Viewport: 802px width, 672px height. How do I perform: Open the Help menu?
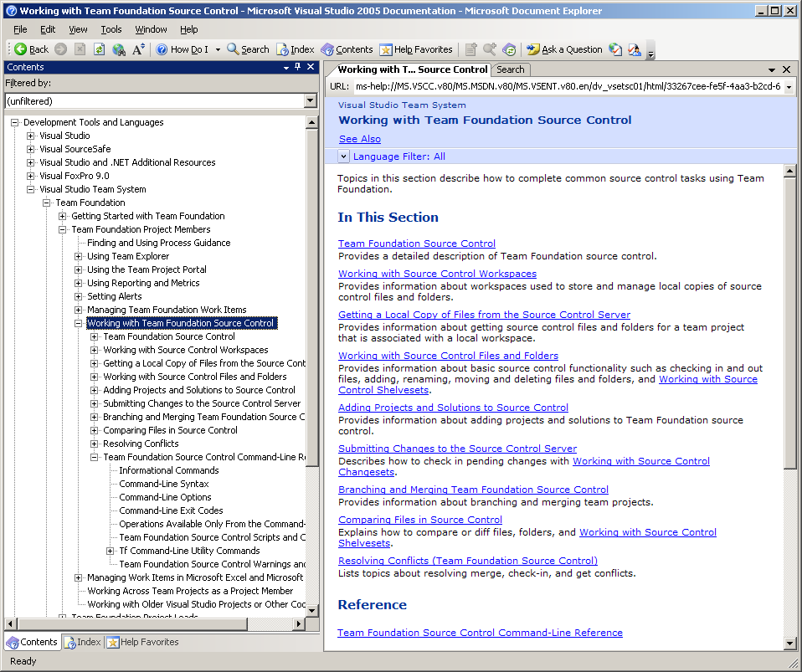pos(188,29)
